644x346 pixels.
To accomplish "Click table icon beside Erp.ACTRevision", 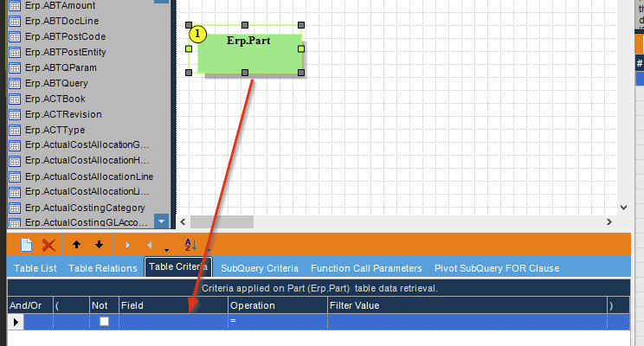I will pyautogui.click(x=15, y=115).
